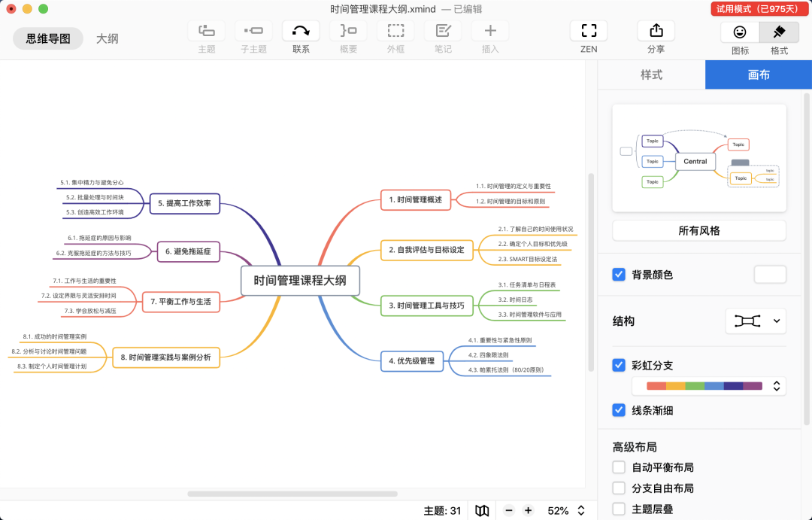Open the 结构 structure dropdown
This screenshot has height=520, width=812.
(x=756, y=321)
